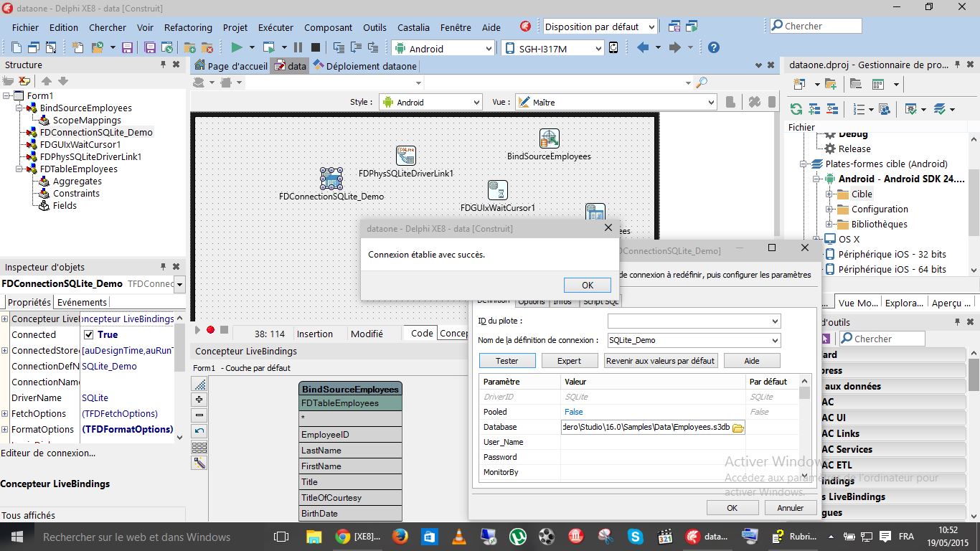Collapse the FDTableEmployees tree node
This screenshot has width=980, height=551.
[19, 169]
